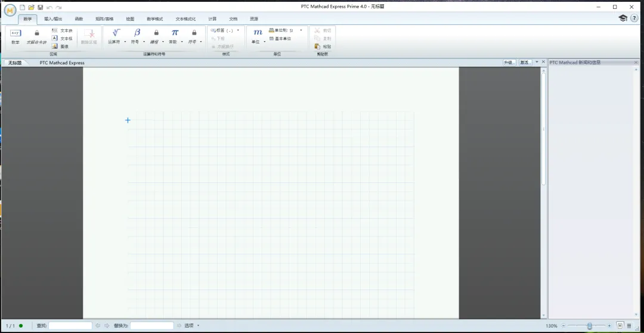Redo the action in quick access toolbar
The image size is (644, 333).
(x=58, y=7)
